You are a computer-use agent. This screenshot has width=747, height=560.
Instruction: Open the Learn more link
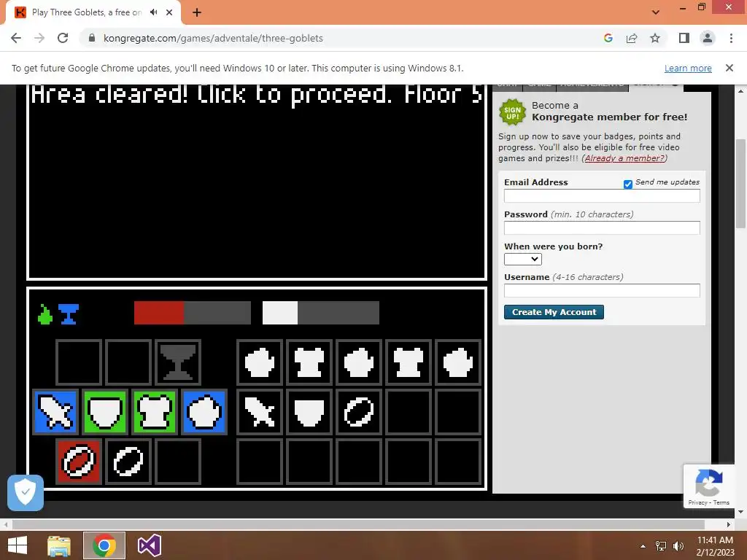pos(688,68)
